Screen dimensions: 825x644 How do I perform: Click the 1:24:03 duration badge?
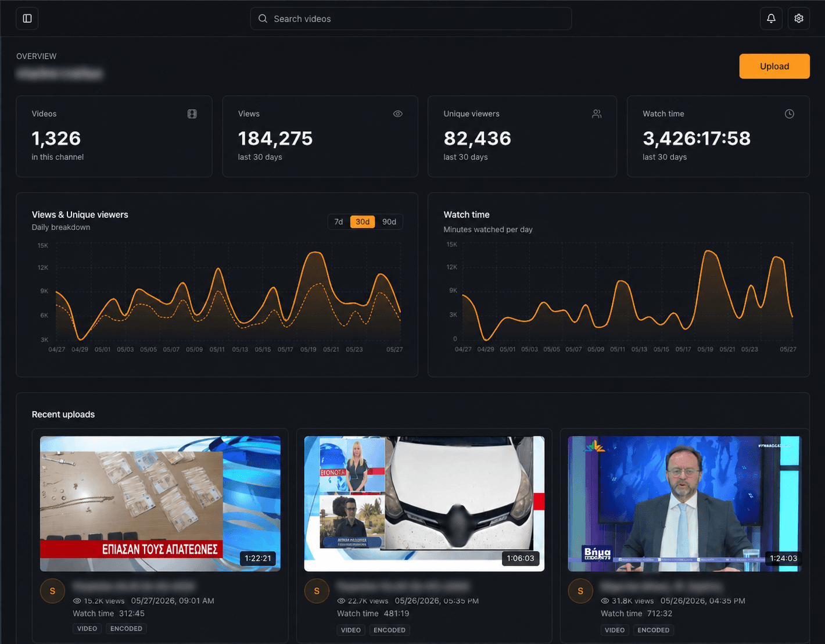(784, 558)
